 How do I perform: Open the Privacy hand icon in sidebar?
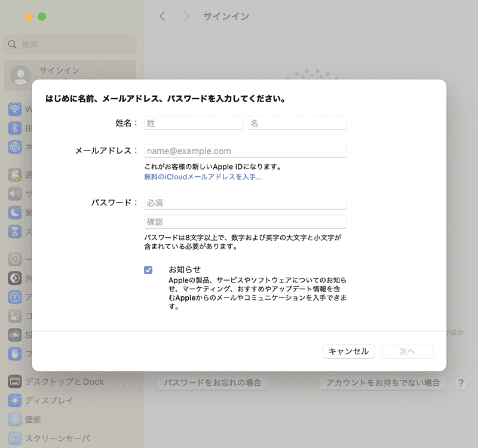click(14, 354)
